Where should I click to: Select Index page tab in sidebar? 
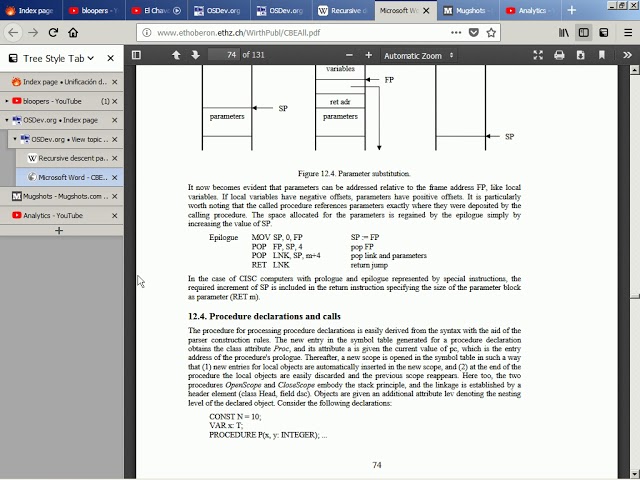[x=60, y=82]
